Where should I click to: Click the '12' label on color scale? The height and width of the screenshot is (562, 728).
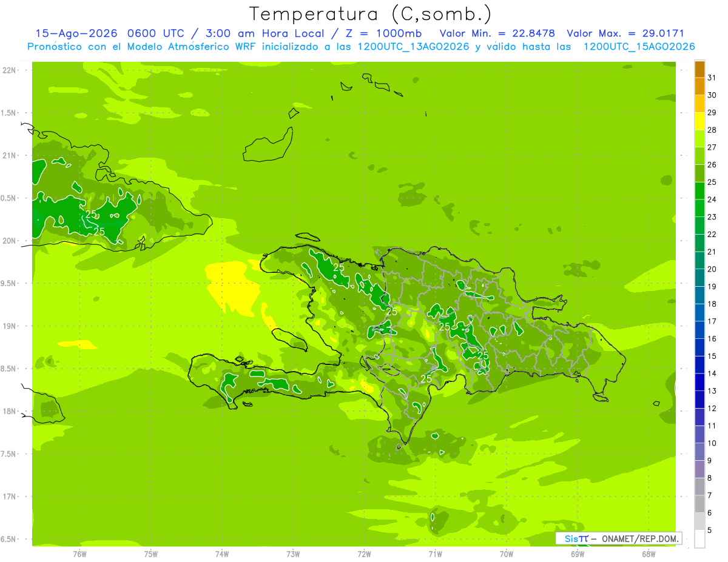pyautogui.click(x=712, y=409)
